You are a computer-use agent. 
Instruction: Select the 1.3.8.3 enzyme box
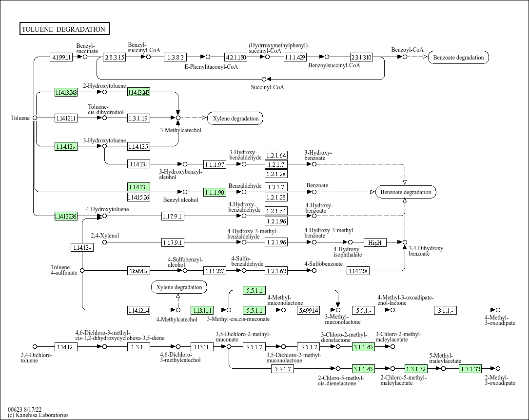pos(175,57)
